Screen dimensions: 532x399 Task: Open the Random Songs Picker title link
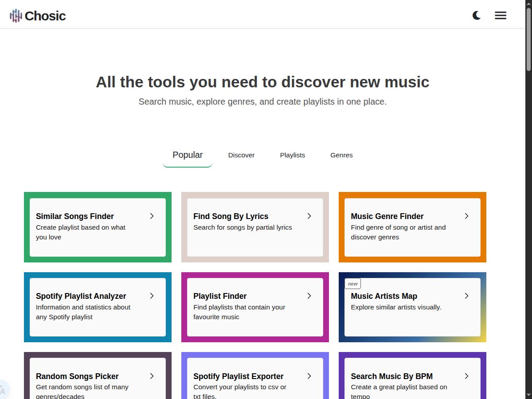(x=77, y=376)
